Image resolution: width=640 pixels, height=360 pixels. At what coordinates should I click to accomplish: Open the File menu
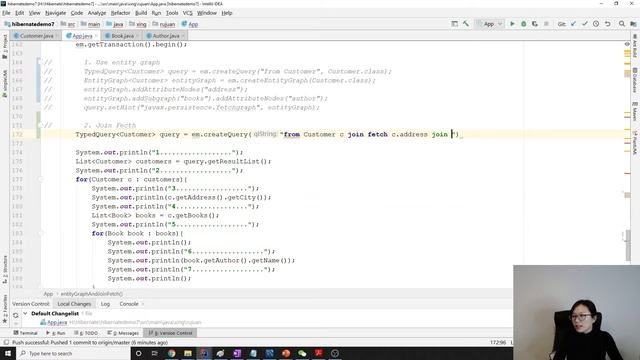(6, 13)
